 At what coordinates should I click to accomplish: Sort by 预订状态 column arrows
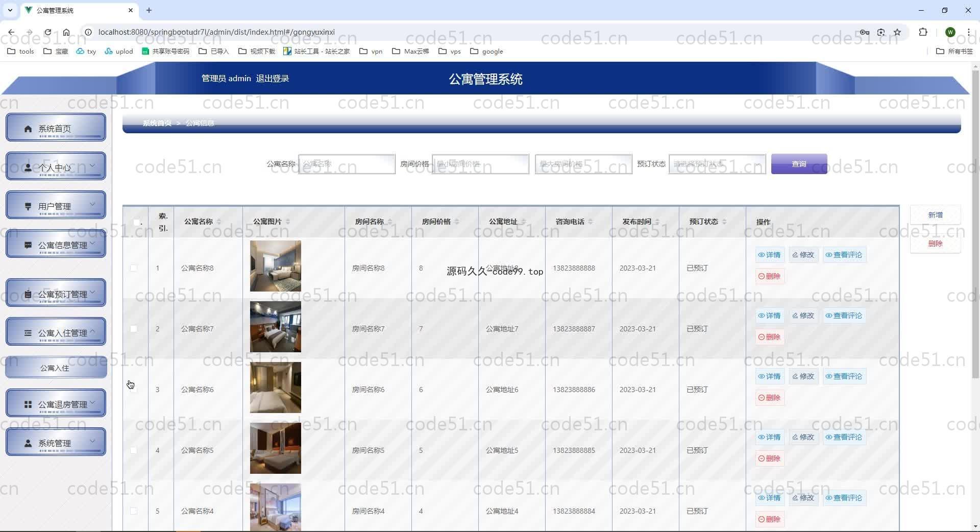point(724,222)
